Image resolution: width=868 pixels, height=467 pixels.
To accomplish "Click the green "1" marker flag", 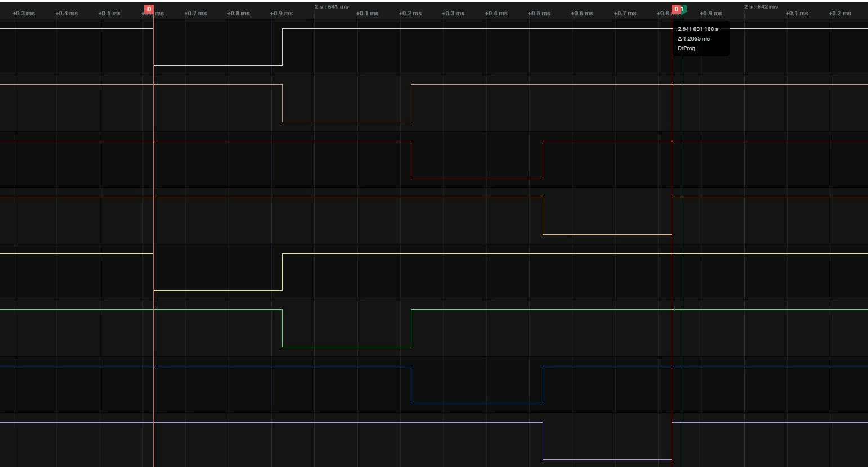I will 683,9.
